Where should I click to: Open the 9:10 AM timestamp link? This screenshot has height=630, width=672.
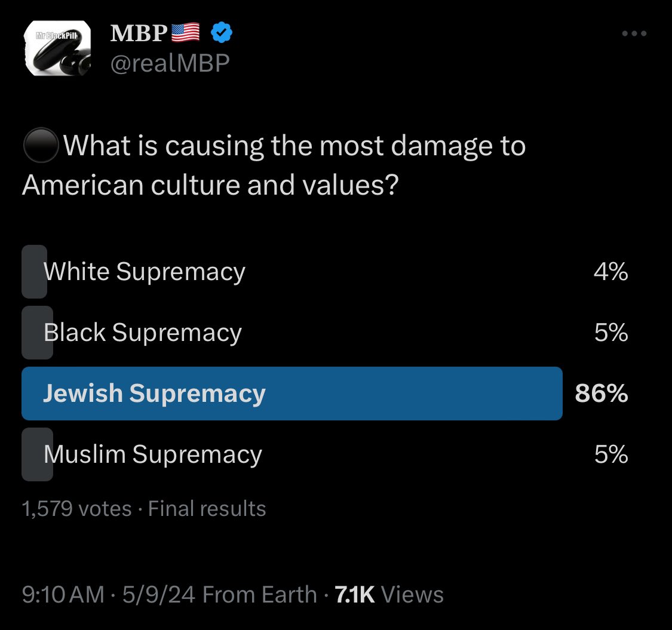(62, 594)
